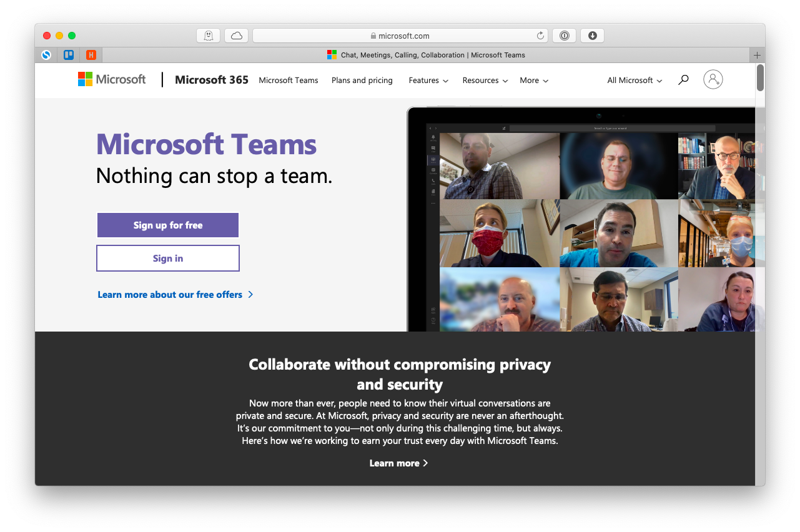The height and width of the screenshot is (532, 800).
Task: Open site search with magnifier icon
Action: tap(683, 80)
